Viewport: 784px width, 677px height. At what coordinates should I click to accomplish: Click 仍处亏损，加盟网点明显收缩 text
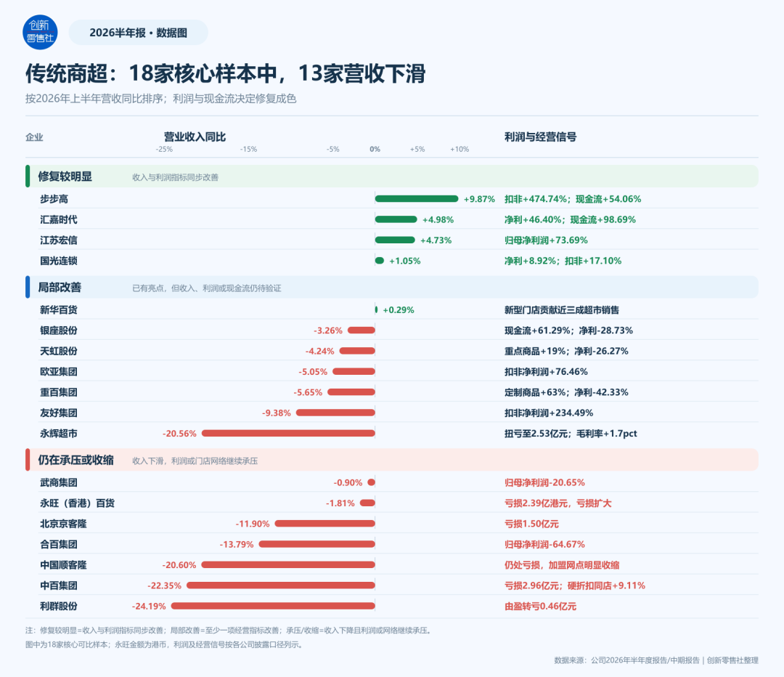[x=562, y=565]
